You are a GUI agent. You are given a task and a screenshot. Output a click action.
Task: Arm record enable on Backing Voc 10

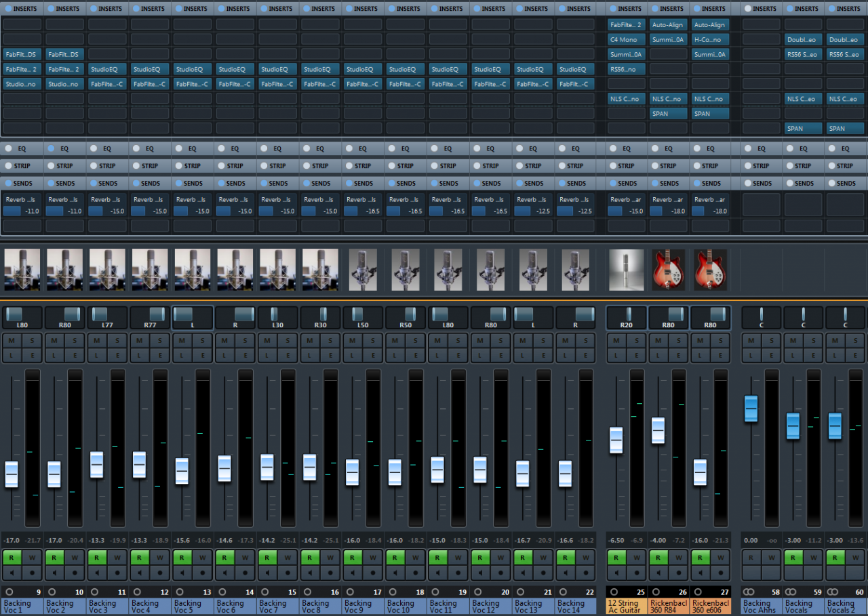tap(416, 573)
